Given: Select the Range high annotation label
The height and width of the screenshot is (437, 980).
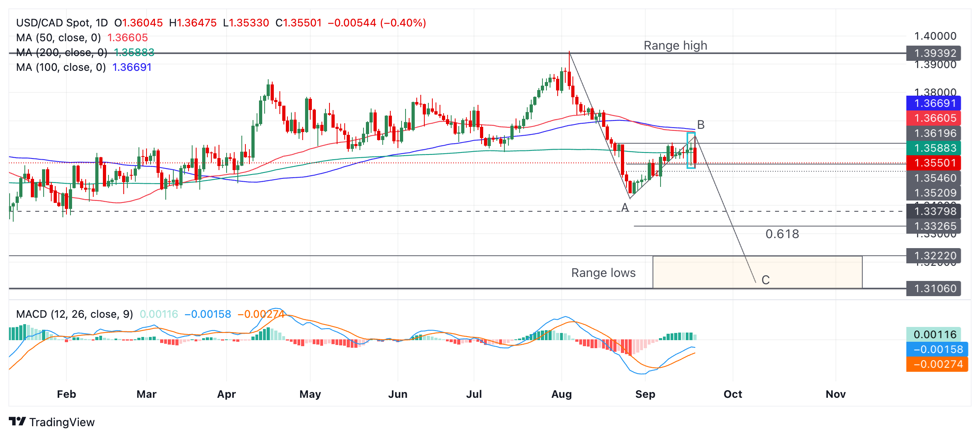Looking at the screenshot, I should click(675, 46).
